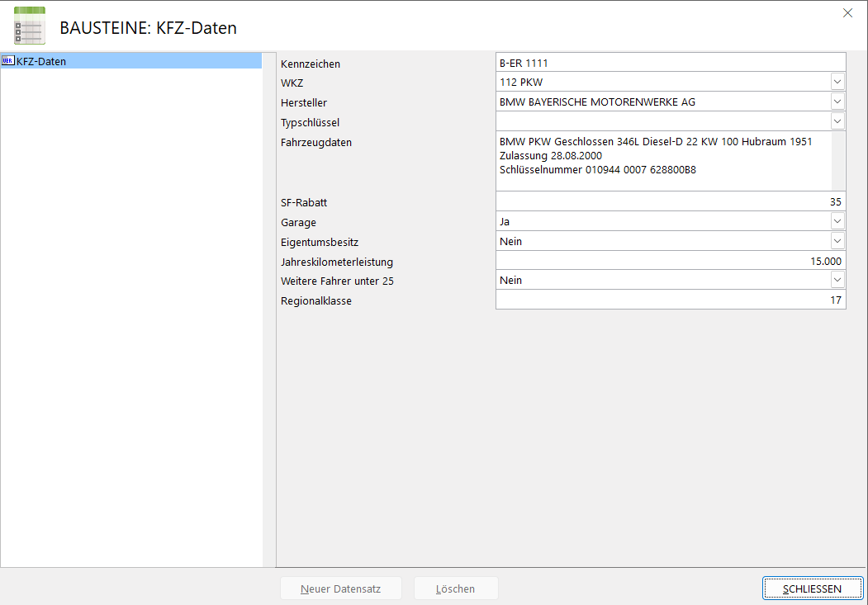Screen dimensions: 868x605
Task: Open the WKZ dropdown arrow
Action: (837, 82)
